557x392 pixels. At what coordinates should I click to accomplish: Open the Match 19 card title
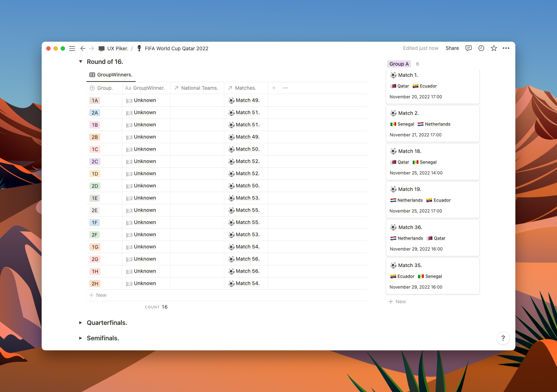click(409, 189)
